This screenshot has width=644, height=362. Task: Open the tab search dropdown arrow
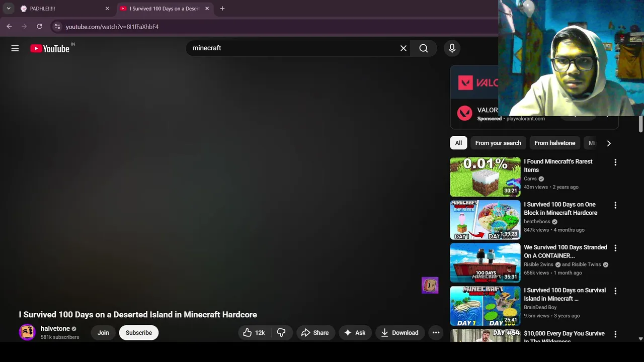(x=9, y=9)
